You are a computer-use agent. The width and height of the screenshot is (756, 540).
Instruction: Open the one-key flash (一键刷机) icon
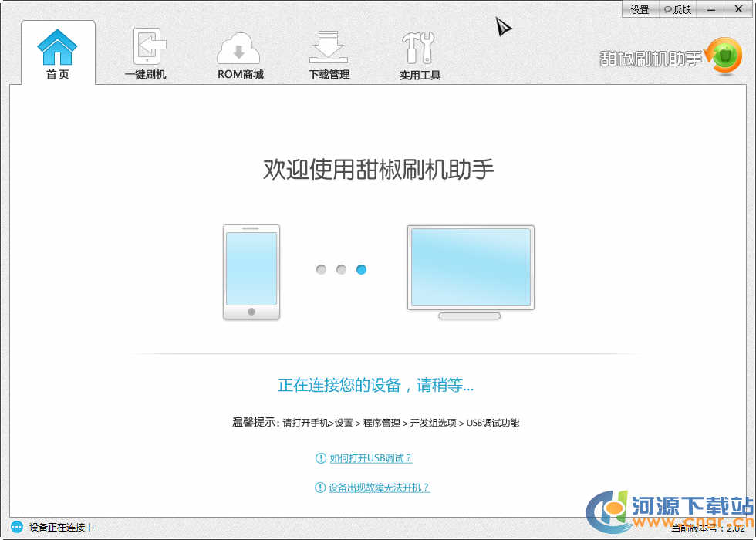point(145,47)
